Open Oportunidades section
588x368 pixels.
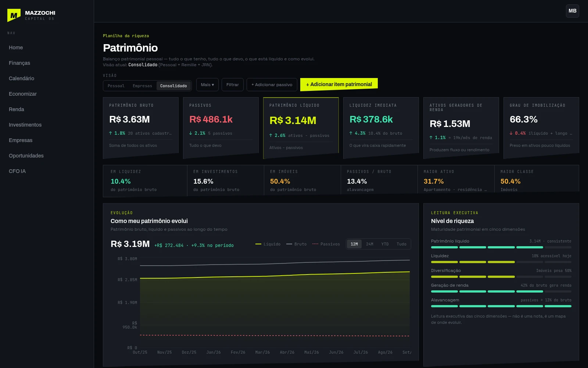(26, 156)
